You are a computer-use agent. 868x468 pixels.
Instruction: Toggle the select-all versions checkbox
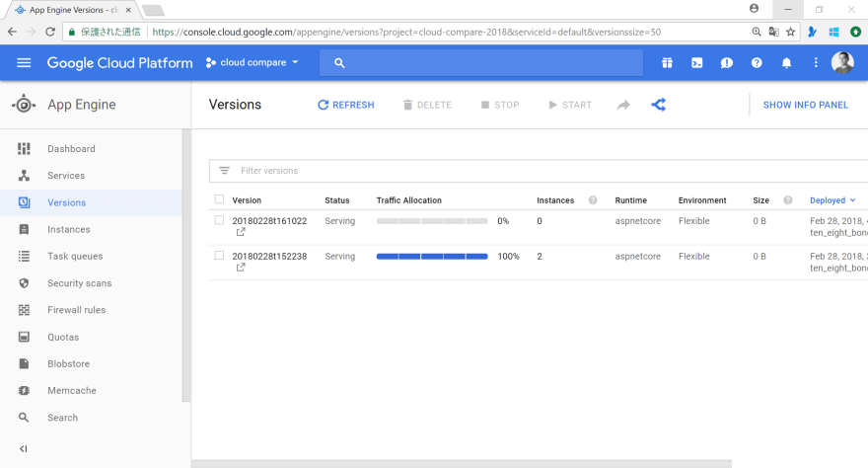219,199
